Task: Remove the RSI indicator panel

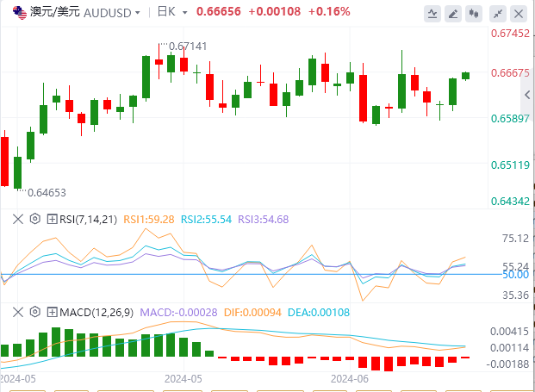Action: coord(18,219)
